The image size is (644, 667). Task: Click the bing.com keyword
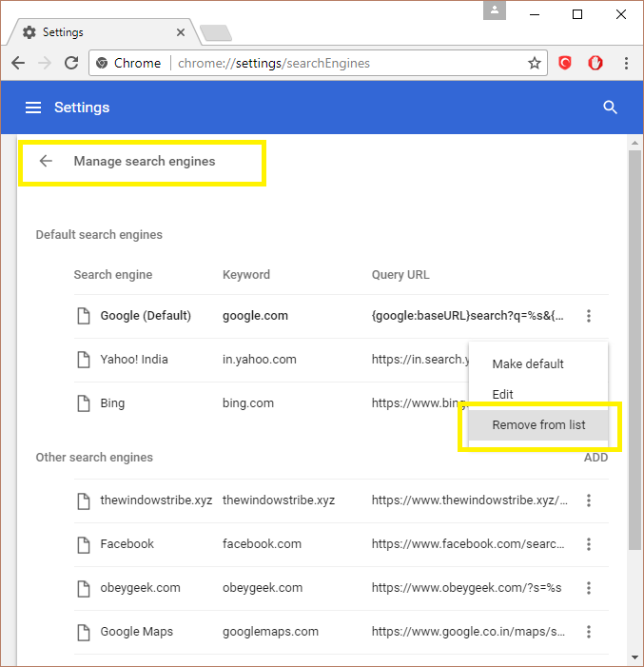click(x=248, y=403)
